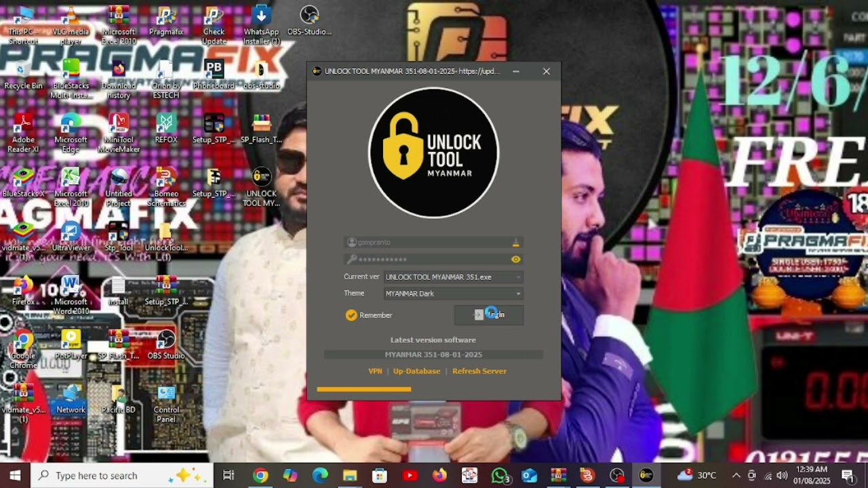The image size is (868, 488).
Task: Click the Refresh Server link
Action: pos(479,371)
